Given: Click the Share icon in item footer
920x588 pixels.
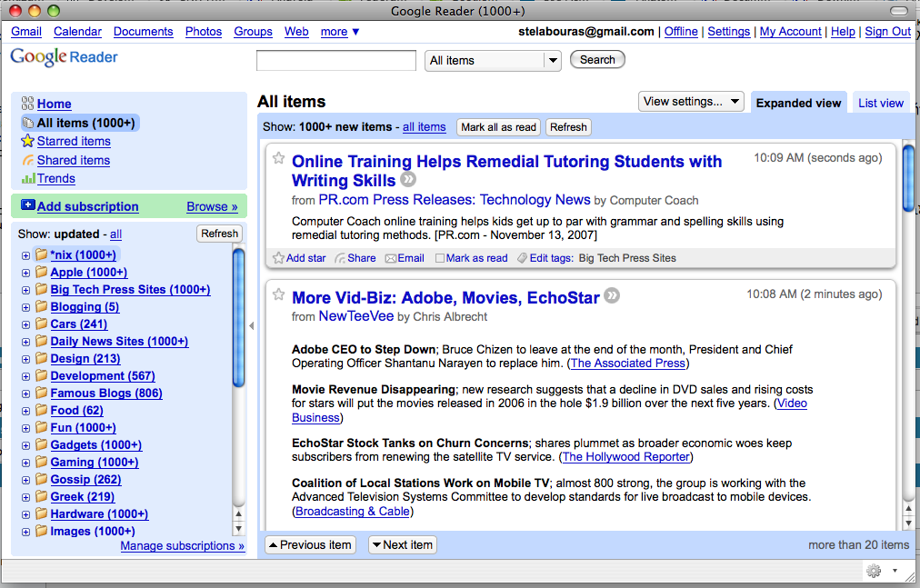Looking at the screenshot, I should click(340, 258).
